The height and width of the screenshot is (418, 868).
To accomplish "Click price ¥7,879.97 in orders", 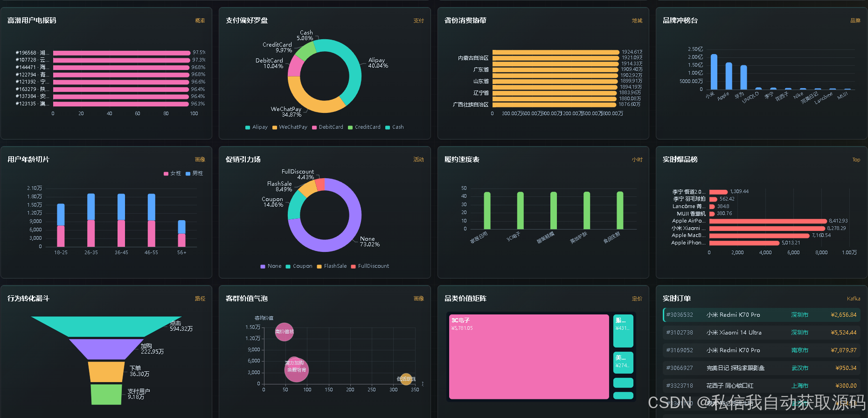I will click(x=844, y=350).
